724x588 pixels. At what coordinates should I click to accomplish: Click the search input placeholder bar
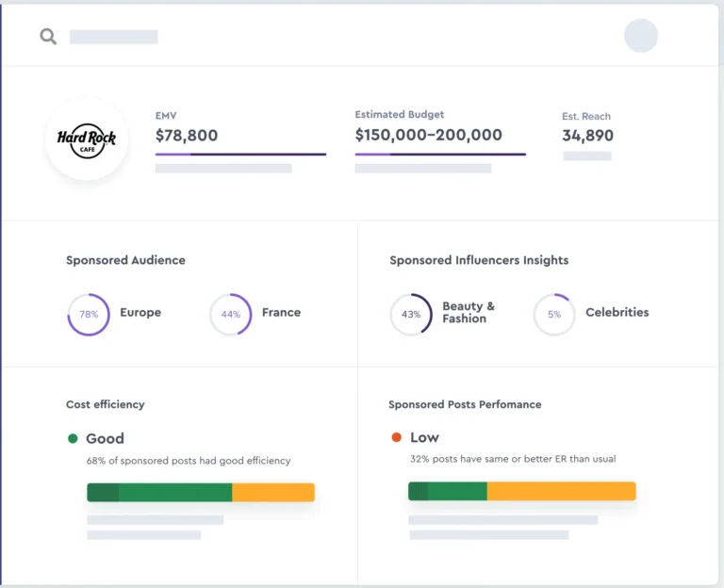click(x=113, y=37)
